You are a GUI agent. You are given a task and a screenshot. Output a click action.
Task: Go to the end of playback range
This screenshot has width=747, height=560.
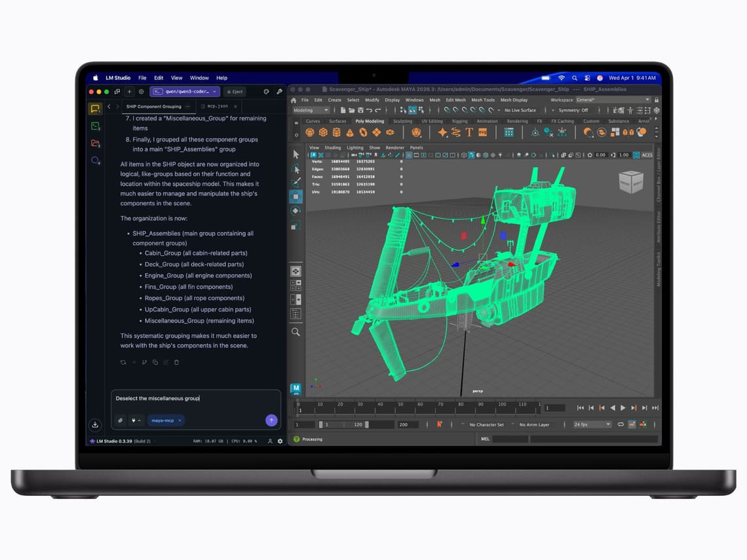click(x=655, y=407)
